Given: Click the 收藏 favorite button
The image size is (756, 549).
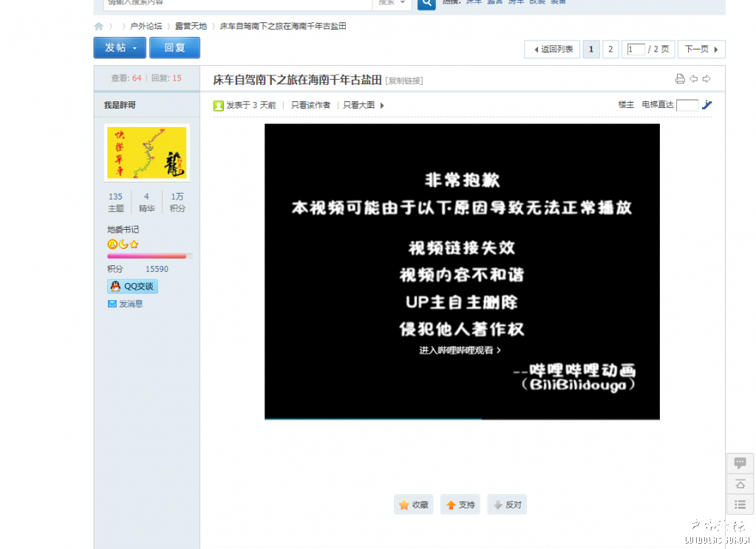Looking at the screenshot, I should click(414, 505).
